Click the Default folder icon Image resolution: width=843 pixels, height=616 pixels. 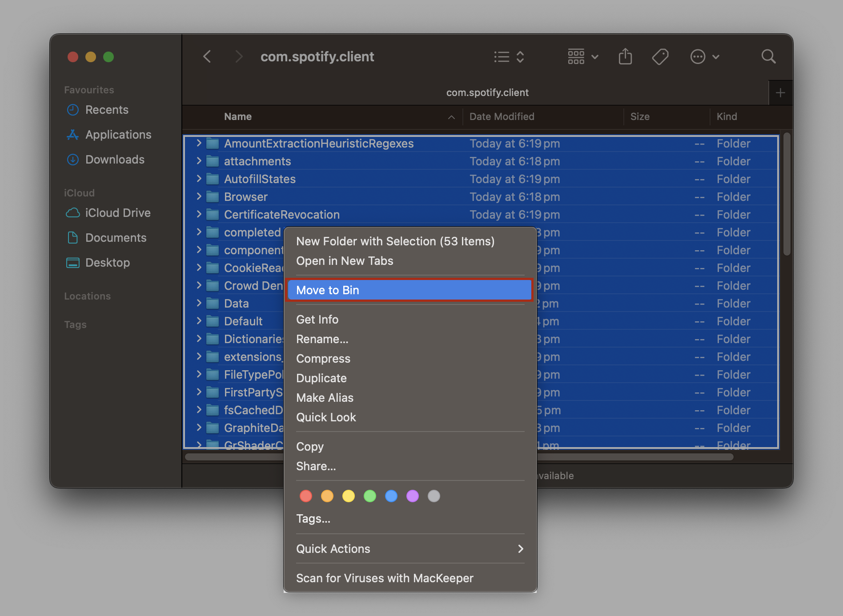[x=213, y=321]
